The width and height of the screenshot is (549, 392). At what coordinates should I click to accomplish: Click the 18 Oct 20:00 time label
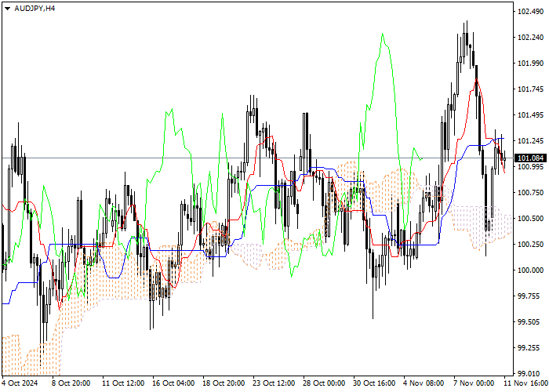(224, 383)
